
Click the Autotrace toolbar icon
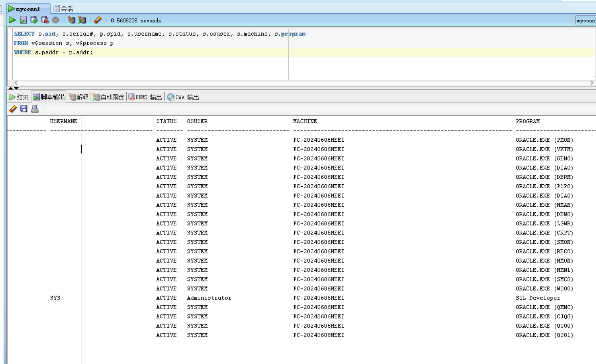point(82,20)
